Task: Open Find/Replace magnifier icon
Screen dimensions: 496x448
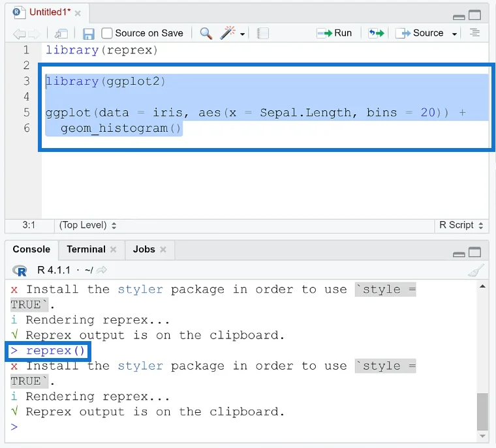Action: 206,33
